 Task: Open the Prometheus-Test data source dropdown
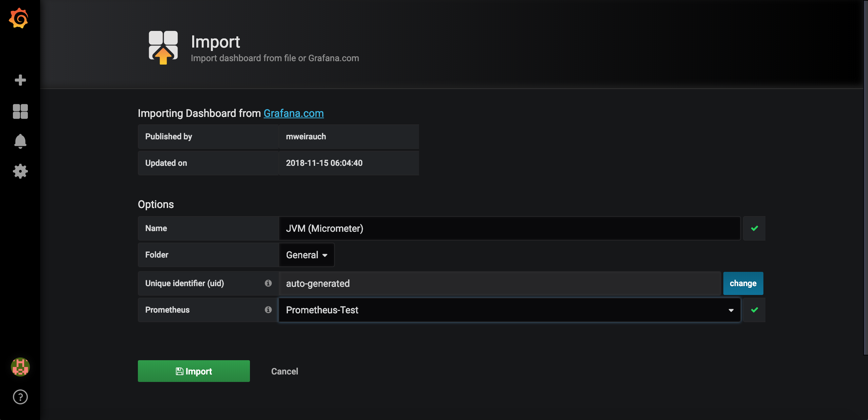(x=509, y=310)
